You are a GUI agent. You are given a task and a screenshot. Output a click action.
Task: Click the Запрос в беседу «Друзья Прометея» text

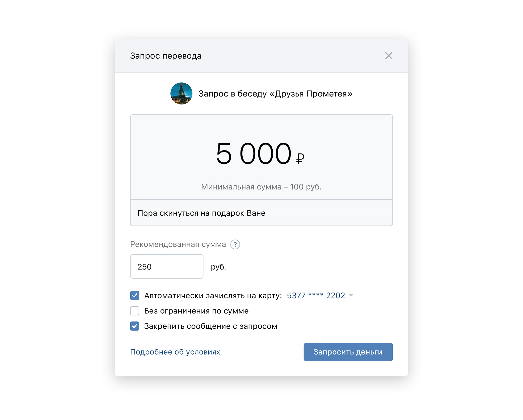click(x=275, y=94)
